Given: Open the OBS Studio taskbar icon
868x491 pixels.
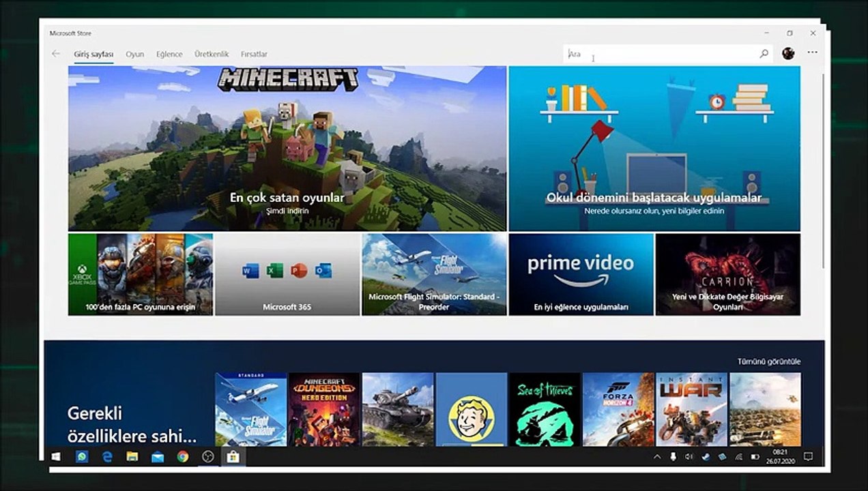Looking at the screenshot, I should (x=208, y=456).
